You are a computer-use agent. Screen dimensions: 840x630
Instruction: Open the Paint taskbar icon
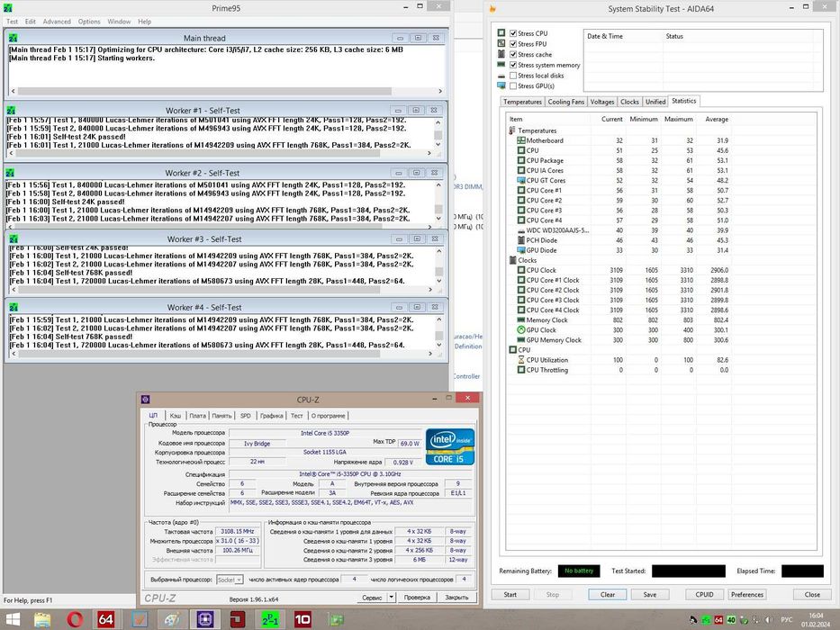click(172, 620)
